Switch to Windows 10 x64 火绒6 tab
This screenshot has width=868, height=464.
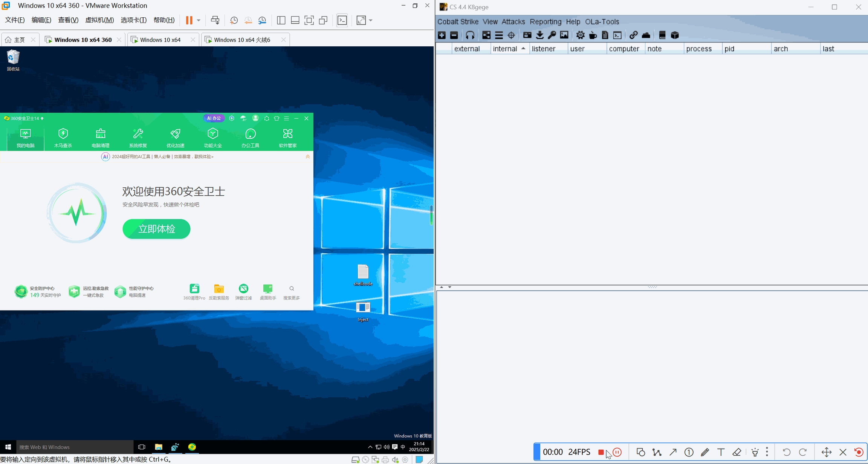coord(242,40)
